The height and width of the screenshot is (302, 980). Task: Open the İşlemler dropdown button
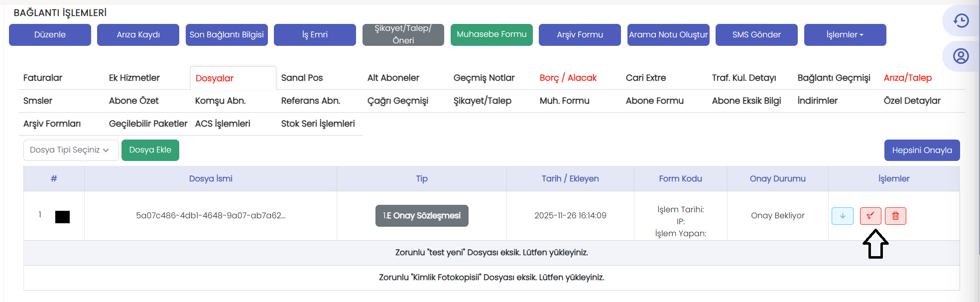(x=845, y=35)
